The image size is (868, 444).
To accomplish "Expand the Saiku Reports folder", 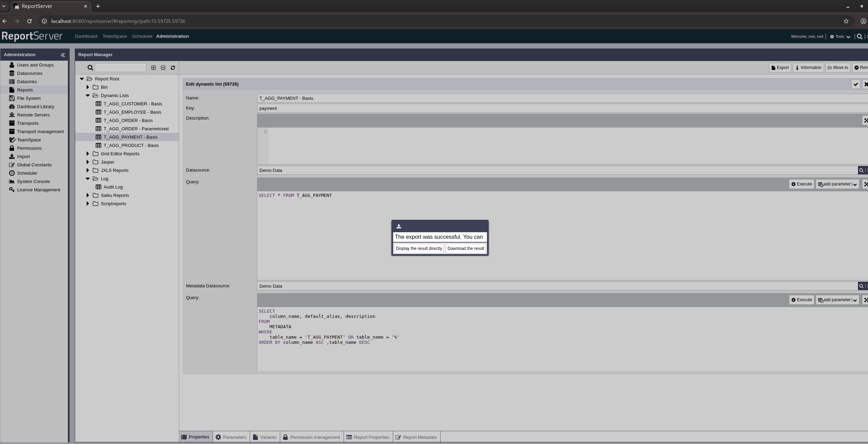I will (88, 195).
